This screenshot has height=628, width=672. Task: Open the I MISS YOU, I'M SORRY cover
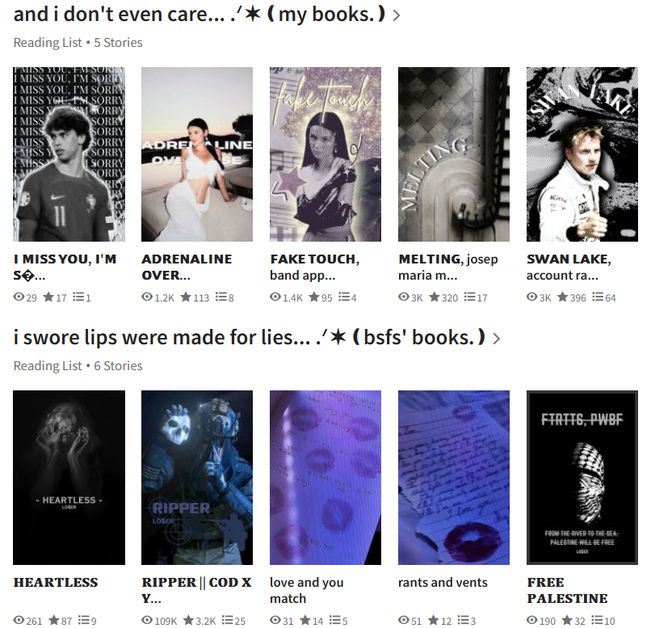(69, 154)
